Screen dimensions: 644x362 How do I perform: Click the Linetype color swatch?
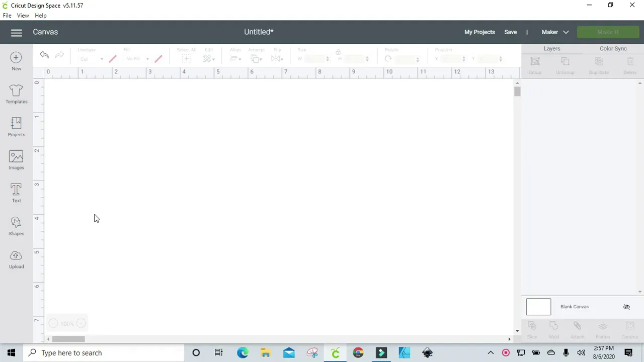point(113,59)
